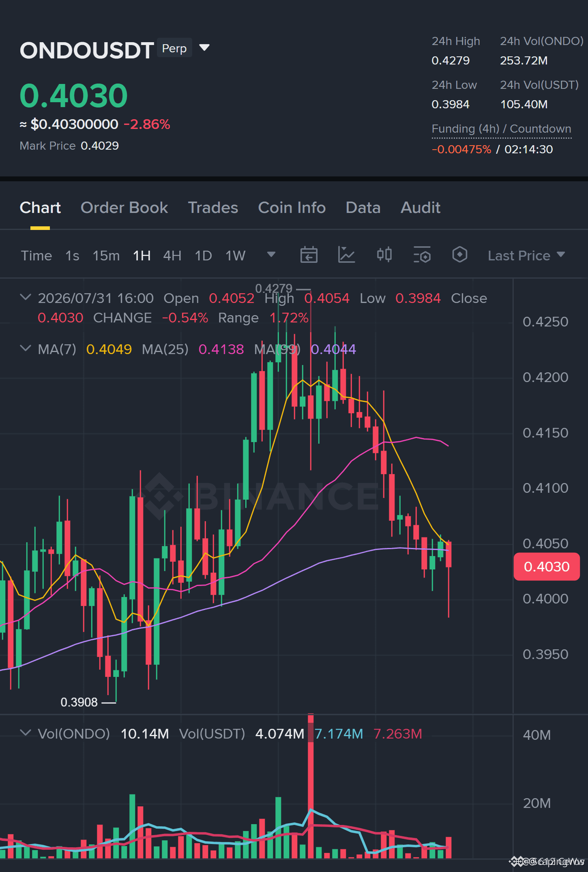Click the Vol(ONDO) value 10.14M

tap(145, 734)
